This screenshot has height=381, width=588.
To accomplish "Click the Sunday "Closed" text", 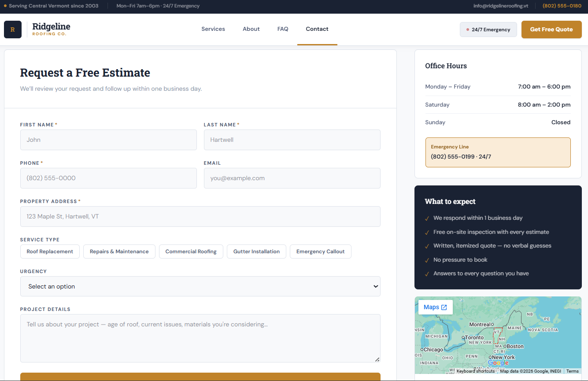I will click(x=561, y=122).
